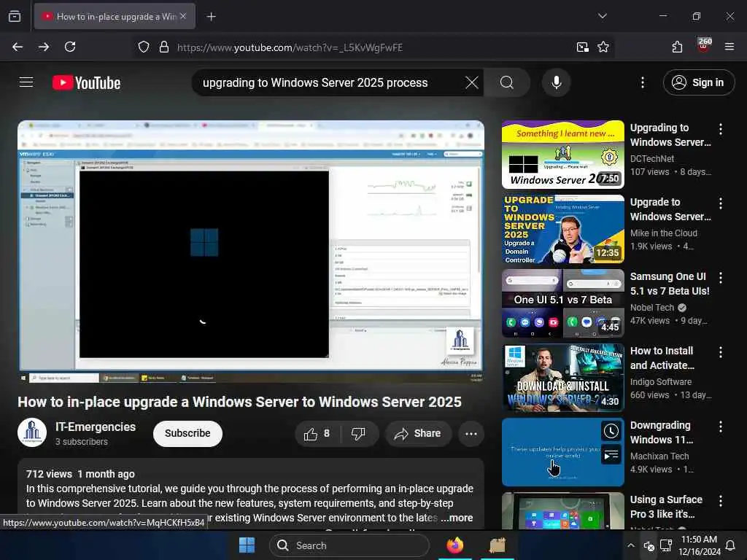Open more actions ellipsis under video
The image size is (747, 560).
pos(471,433)
